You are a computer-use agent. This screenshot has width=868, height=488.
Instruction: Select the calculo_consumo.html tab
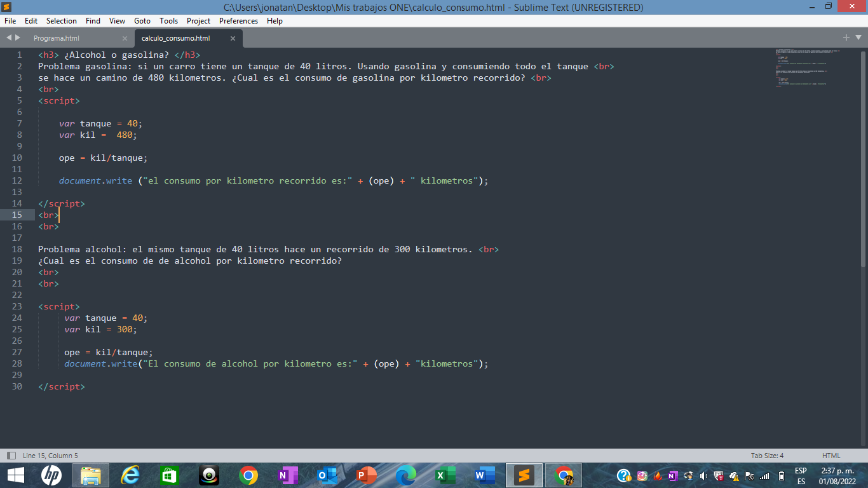188,38
